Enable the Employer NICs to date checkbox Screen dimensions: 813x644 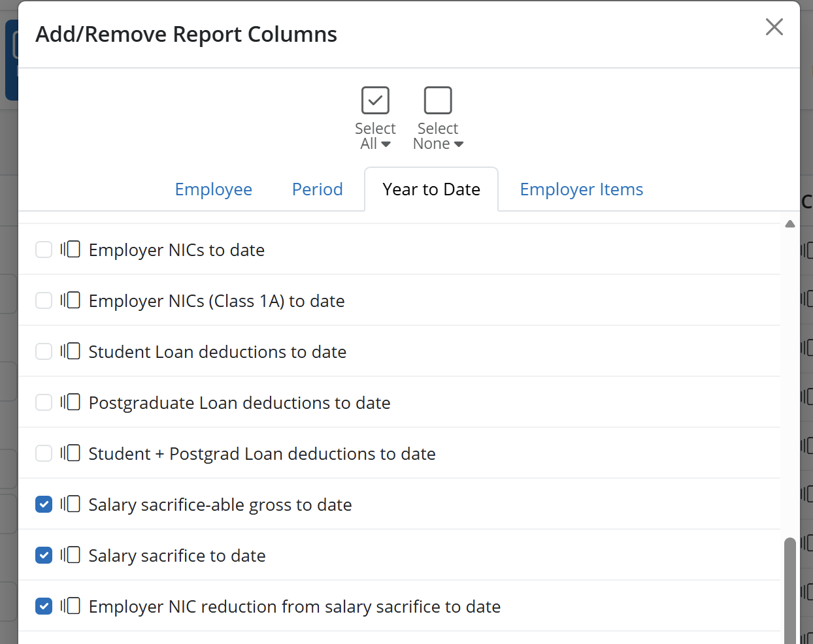pyautogui.click(x=44, y=250)
